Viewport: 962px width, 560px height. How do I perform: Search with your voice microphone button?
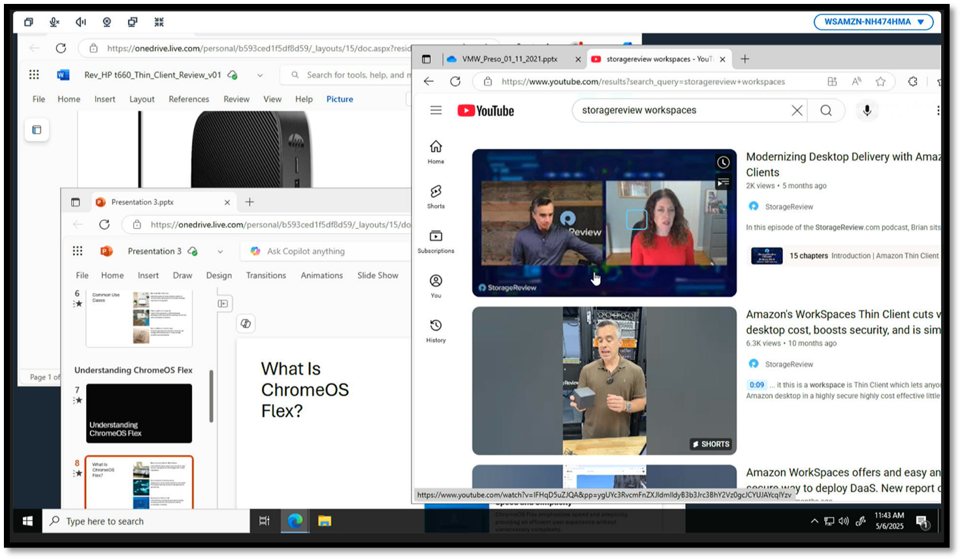867,111
